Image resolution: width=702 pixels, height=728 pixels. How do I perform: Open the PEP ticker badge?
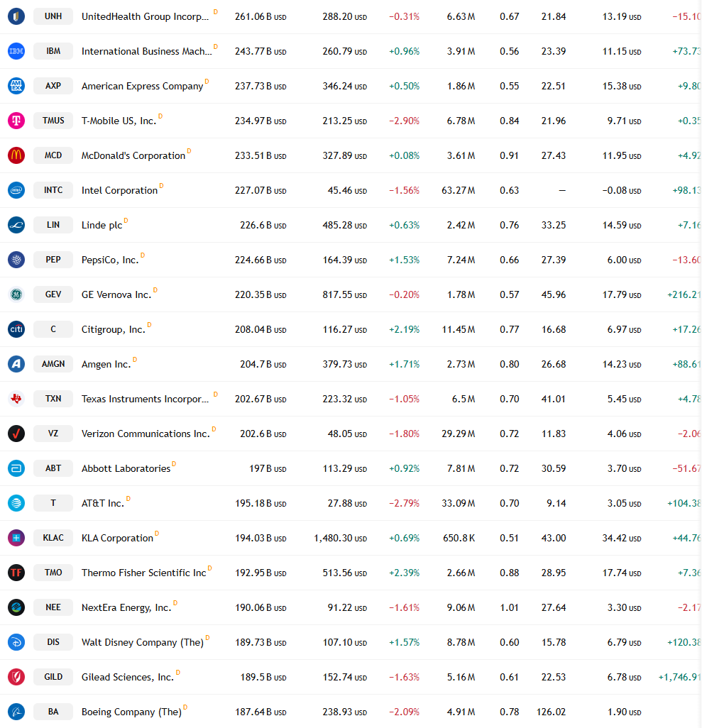coord(53,260)
